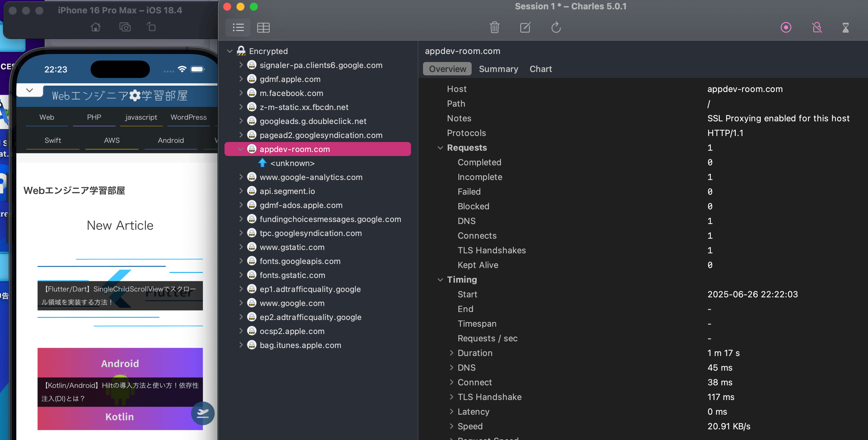Image resolution: width=868 pixels, height=440 pixels.
Task: Select www.google.com host
Action: point(292,303)
